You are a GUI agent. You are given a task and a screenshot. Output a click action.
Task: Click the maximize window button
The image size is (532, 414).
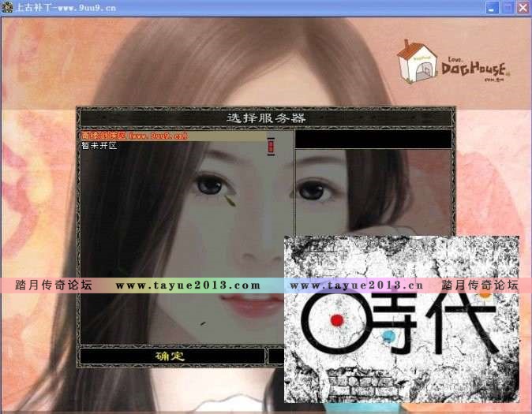[x=508, y=7]
